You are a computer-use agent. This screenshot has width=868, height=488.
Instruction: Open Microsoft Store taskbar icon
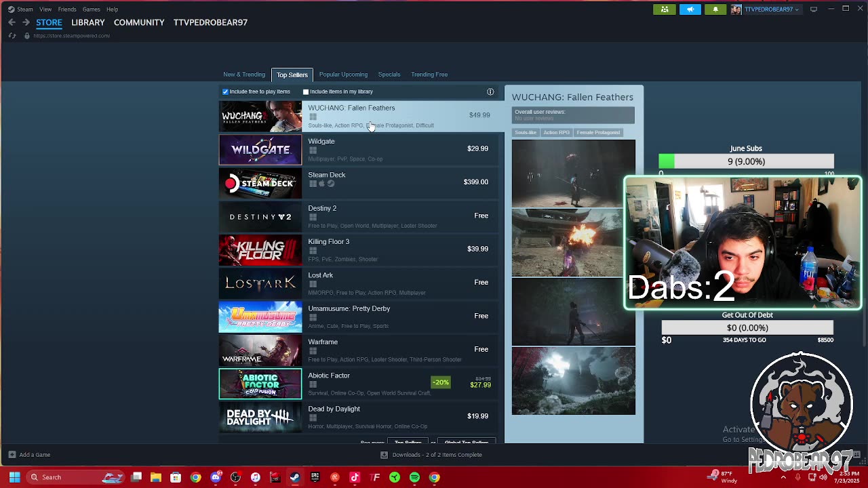click(176, 477)
